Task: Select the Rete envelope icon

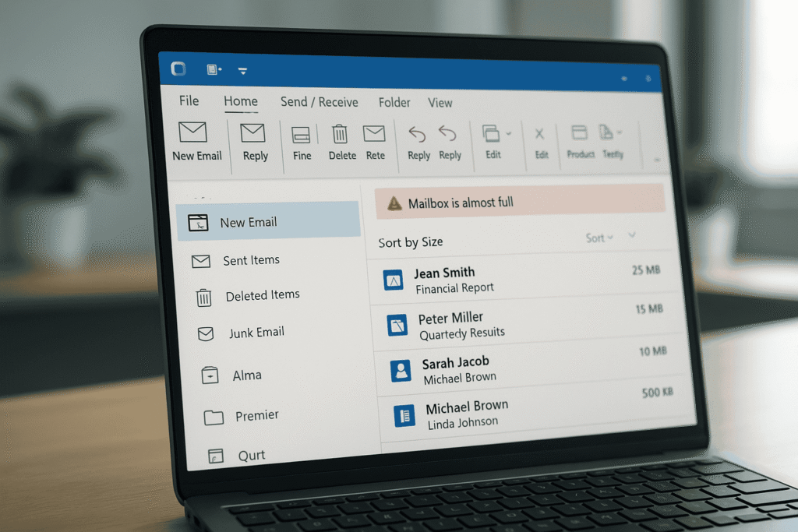Action: pos(375,134)
